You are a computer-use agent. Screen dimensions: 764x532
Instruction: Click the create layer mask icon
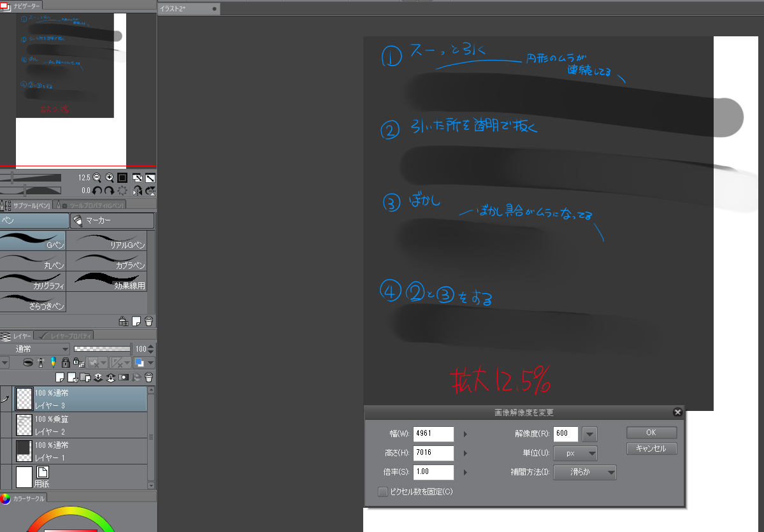123,378
